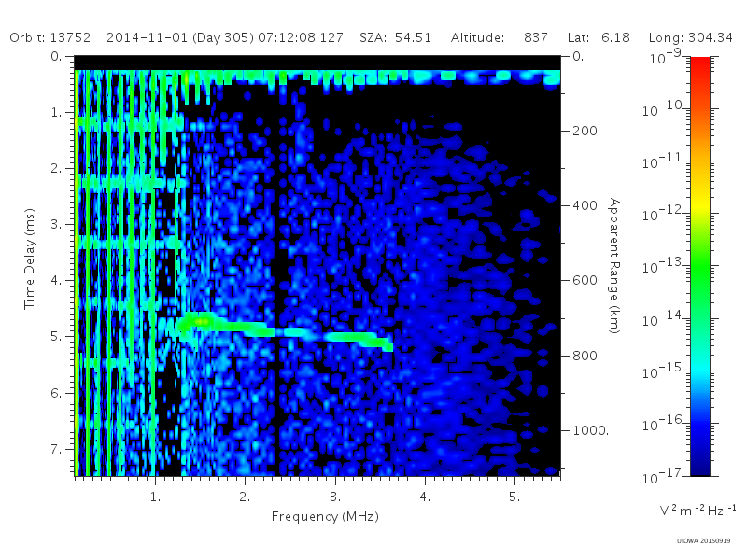Click the 800. apparent range tick label
The width and height of the screenshot is (747, 560).
[586, 356]
